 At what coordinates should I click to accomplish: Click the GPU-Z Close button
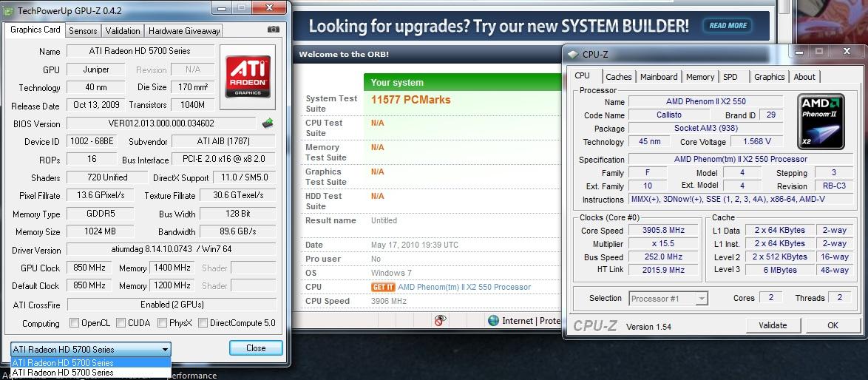256,348
